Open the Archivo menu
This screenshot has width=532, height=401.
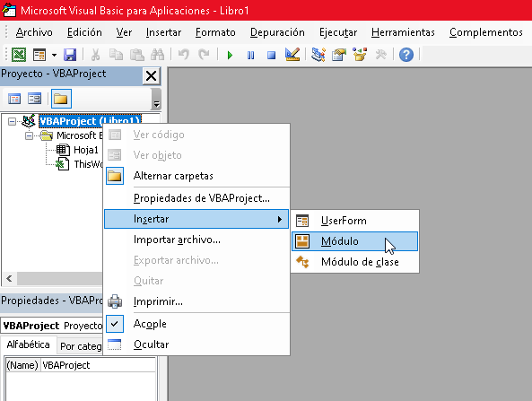point(34,32)
